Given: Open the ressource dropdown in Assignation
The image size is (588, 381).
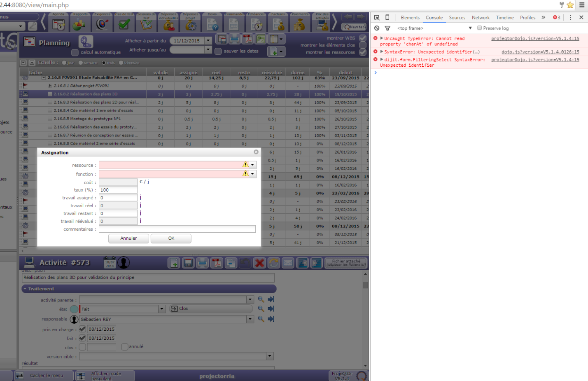Looking at the screenshot, I should (253, 165).
